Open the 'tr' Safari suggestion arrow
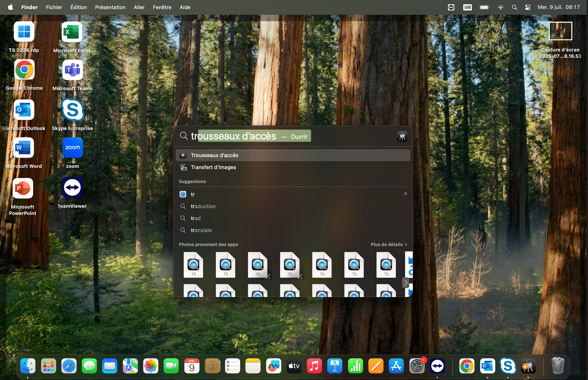 point(405,194)
